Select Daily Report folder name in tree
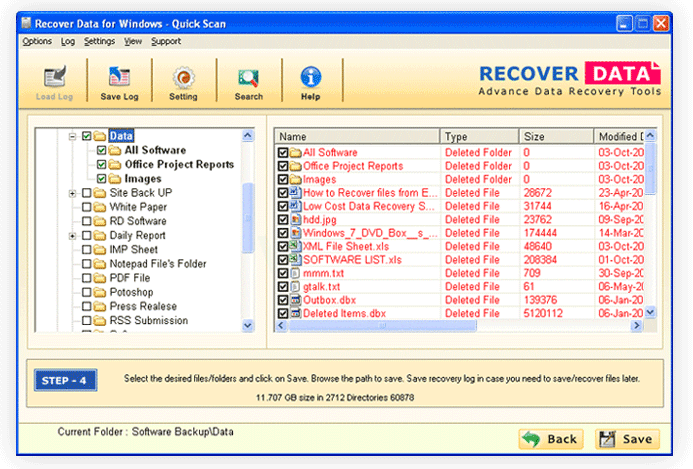The height and width of the screenshot is (469, 693). (x=137, y=235)
